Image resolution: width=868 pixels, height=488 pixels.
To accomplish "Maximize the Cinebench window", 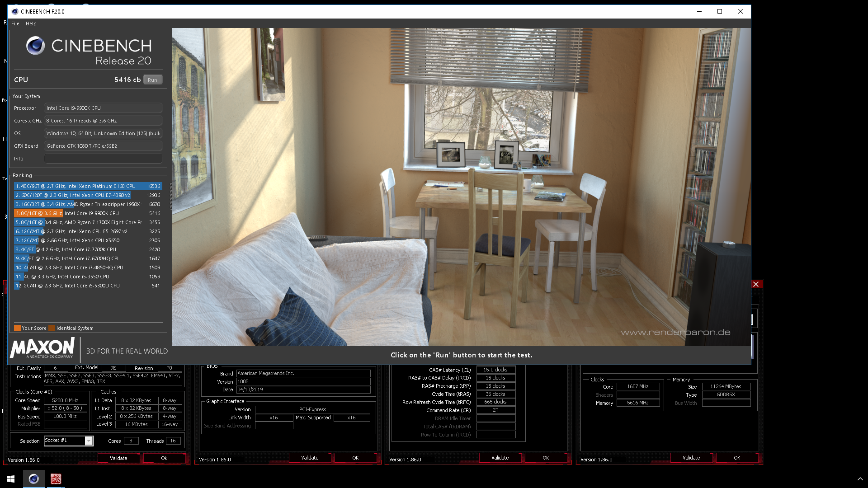I will [x=720, y=11].
